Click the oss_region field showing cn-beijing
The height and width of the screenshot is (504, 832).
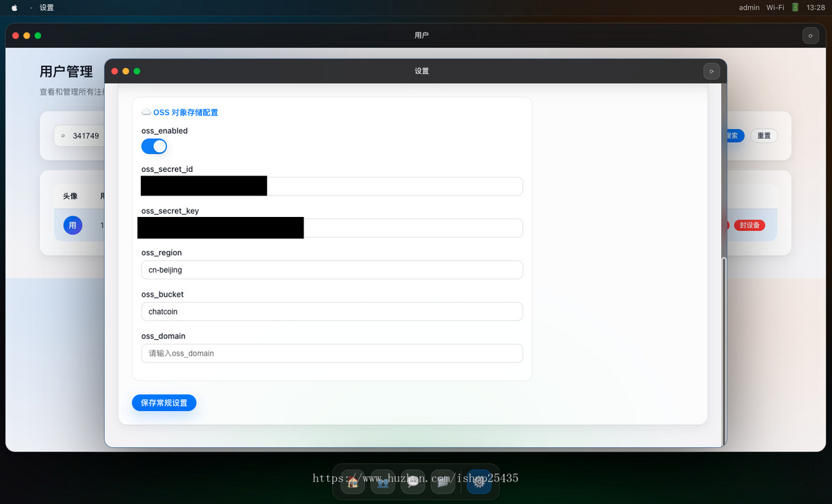pos(331,270)
